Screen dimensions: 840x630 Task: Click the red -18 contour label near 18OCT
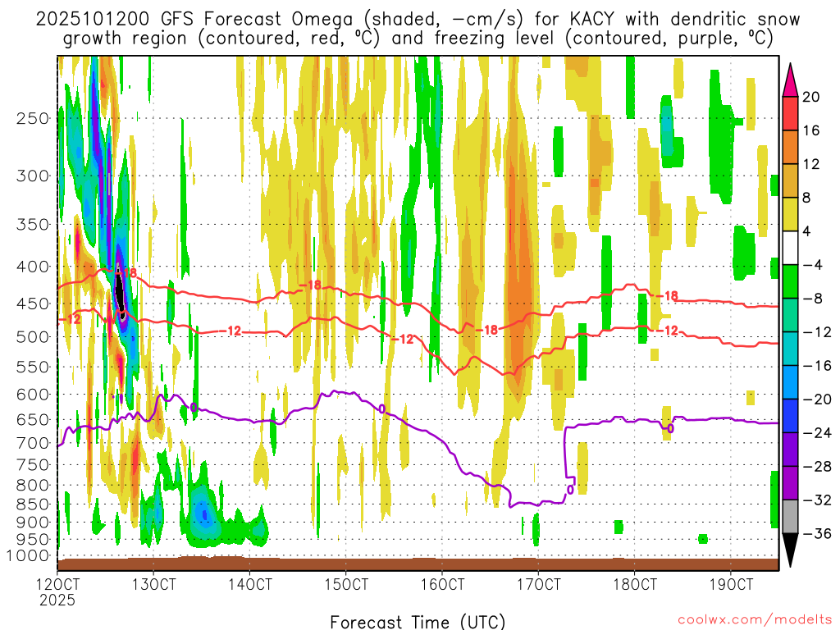click(668, 295)
